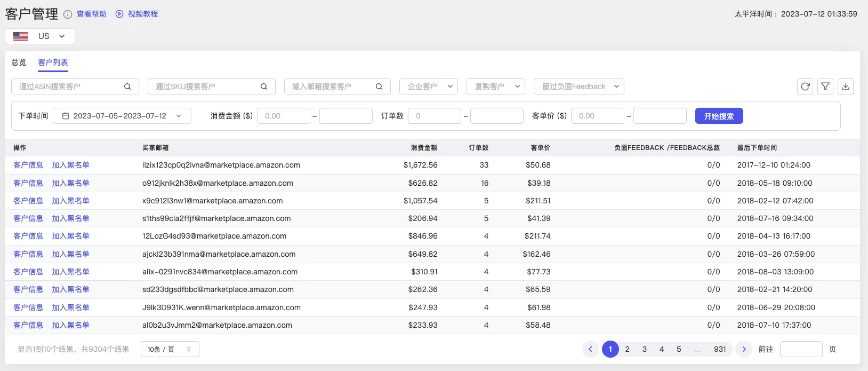This screenshot has height=371, width=868.
Task: Click the US flag icon
Action: click(x=21, y=36)
